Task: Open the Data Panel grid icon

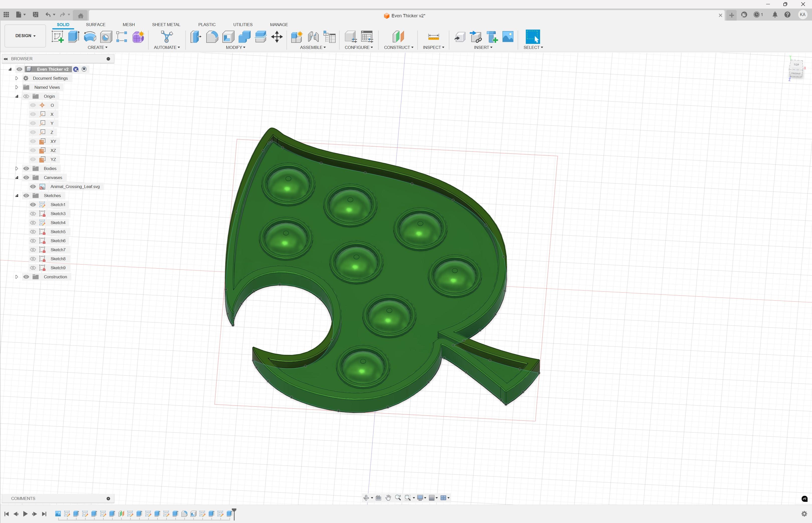Action: tap(6, 15)
